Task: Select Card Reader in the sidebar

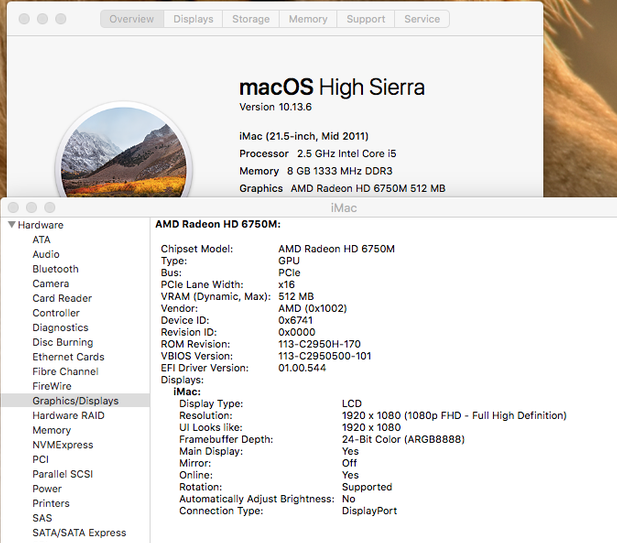Action: pyautogui.click(x=62, y=298)
